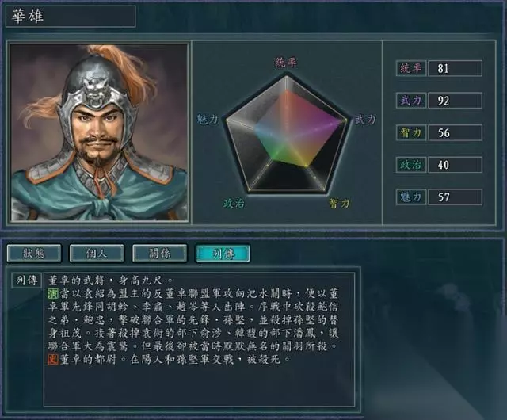Click the 華雄 helmet portrait
The height and width of the screenshot is (420, 507).
tap(99, 132)
